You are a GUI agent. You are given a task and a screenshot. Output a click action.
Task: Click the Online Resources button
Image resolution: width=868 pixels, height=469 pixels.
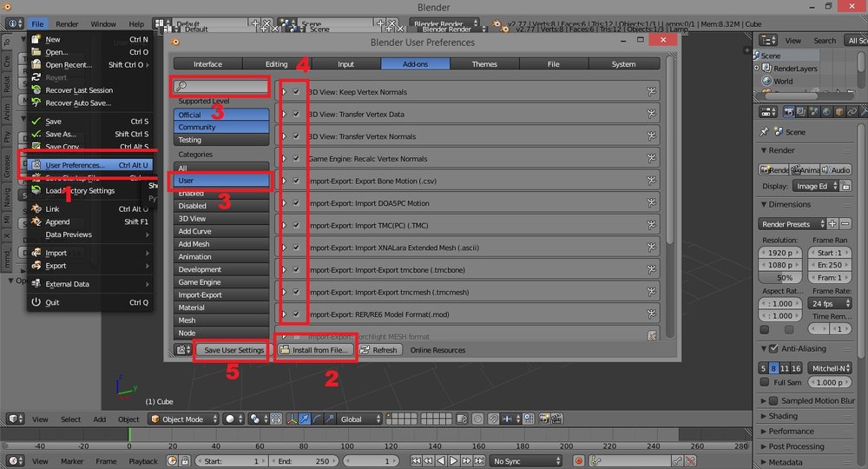coord(437,350)
